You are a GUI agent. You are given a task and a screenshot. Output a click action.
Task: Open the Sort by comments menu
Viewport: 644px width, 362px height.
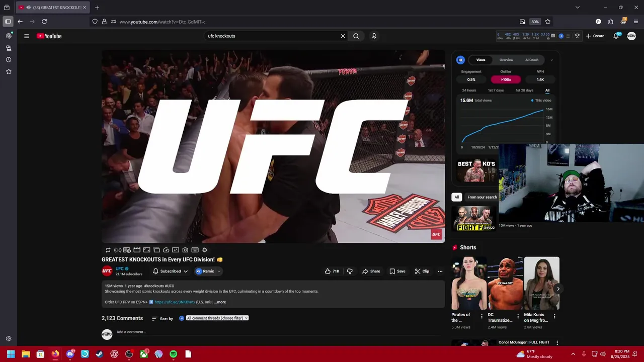pyautogui.click(x=162, y=319)
